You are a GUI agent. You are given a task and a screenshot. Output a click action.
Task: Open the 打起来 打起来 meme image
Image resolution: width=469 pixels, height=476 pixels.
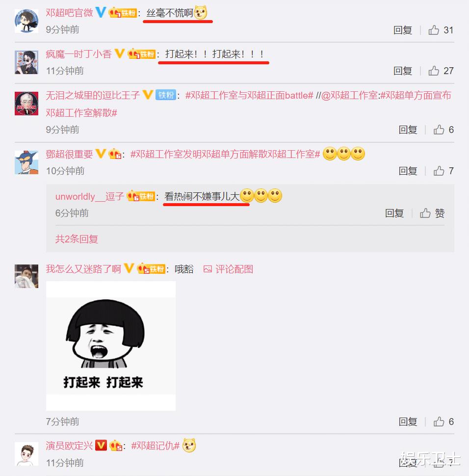111,346
